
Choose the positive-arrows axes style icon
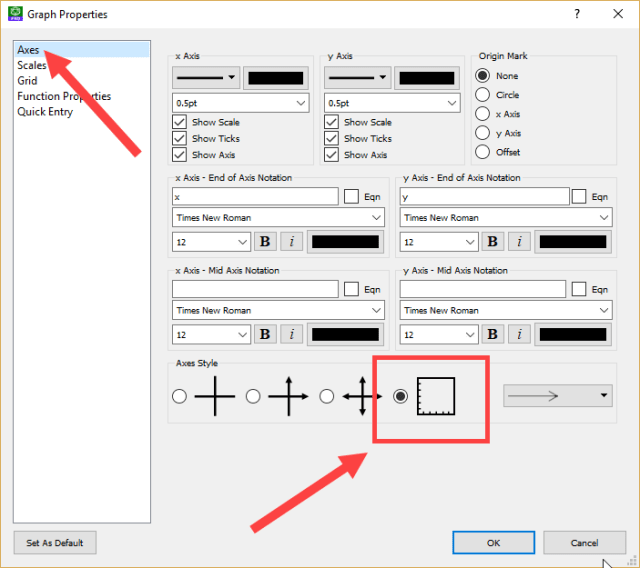tap(287, 396)
